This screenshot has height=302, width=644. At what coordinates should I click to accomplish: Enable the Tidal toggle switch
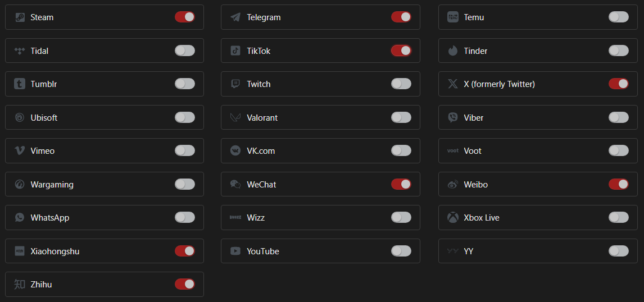pyautogui.click(x=185, y=51)
